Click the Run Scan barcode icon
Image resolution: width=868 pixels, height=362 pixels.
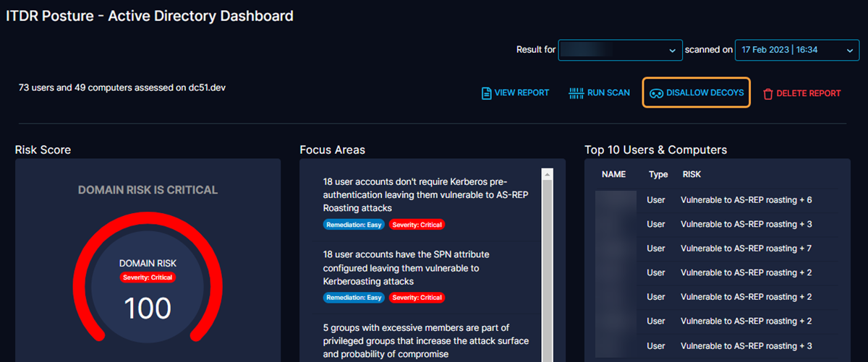pos(576,93)
